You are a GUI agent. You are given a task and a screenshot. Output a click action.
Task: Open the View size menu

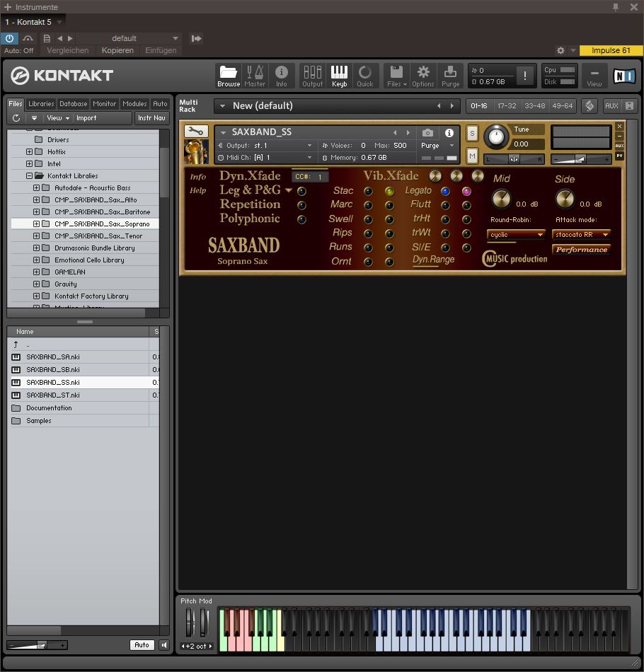coord(594,76)
